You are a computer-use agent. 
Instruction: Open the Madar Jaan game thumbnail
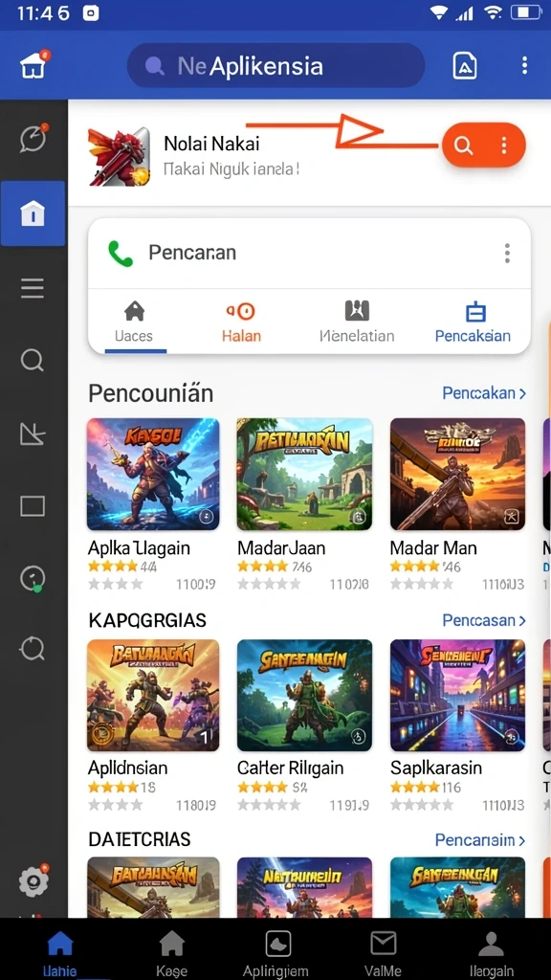304,475
